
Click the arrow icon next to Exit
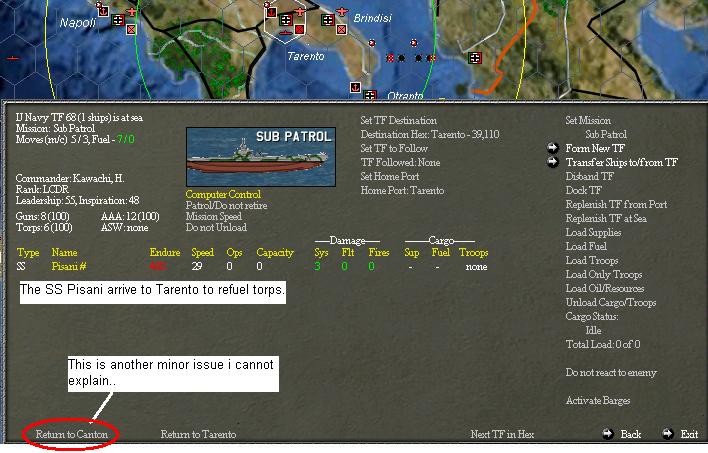point(668,434)
